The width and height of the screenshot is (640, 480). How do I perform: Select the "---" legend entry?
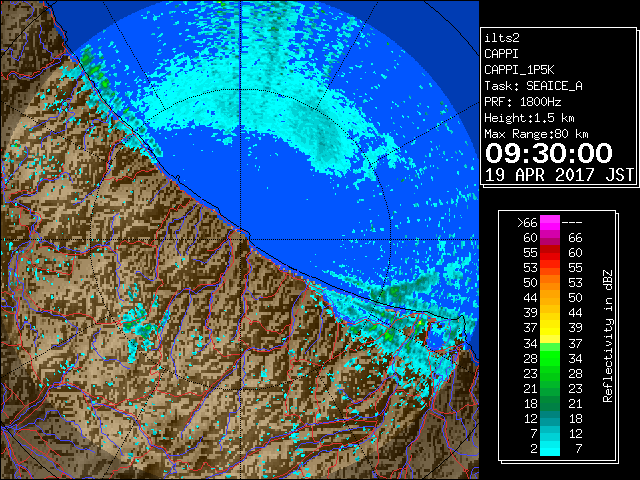coord(572,223)
